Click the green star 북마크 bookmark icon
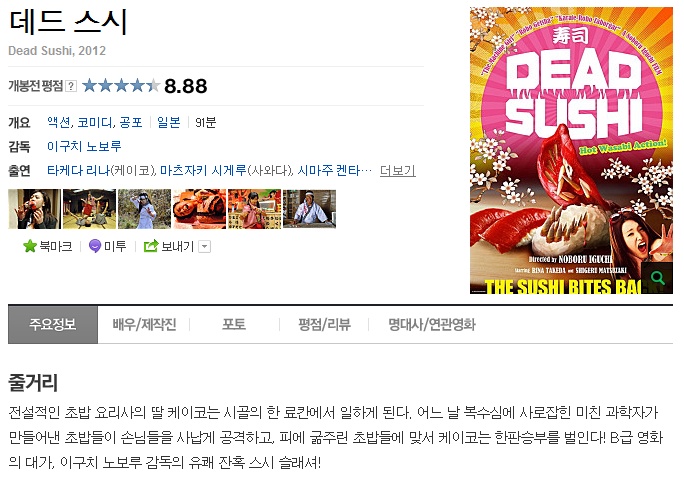 pyautogui.click(x=30, y=246)
